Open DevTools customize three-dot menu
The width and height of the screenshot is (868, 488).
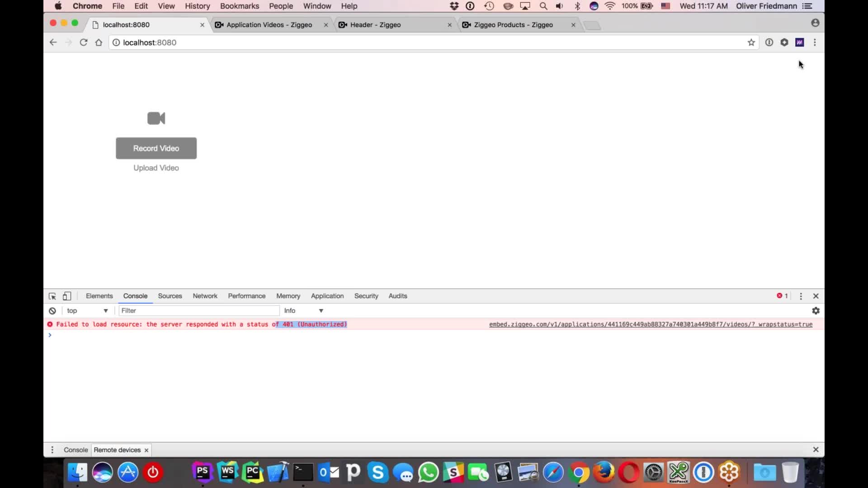point(801,296)
